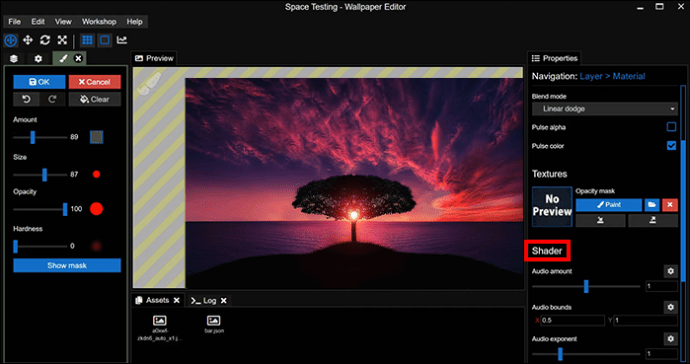This screenshot has width=690, height=364.
Task: Redo the brush stroke
Action: [52, 99]
